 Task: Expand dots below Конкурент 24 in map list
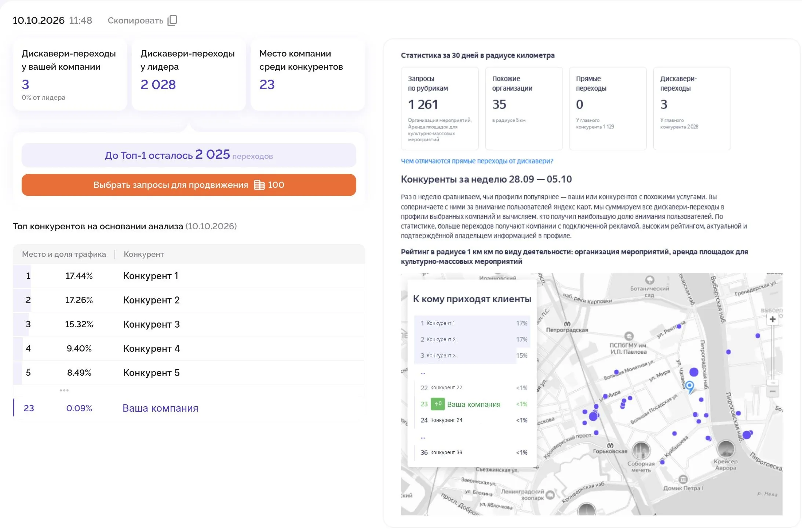point(423,438)
